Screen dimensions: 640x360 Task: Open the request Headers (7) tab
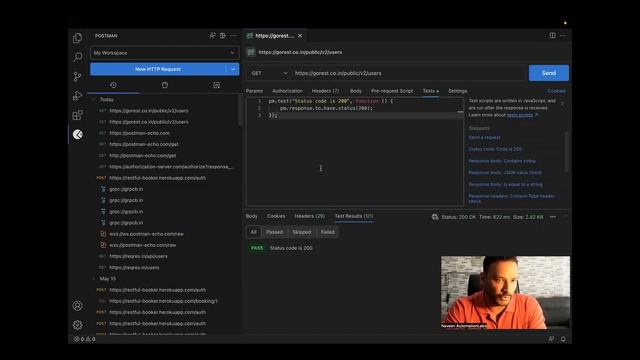coord(325,91)
